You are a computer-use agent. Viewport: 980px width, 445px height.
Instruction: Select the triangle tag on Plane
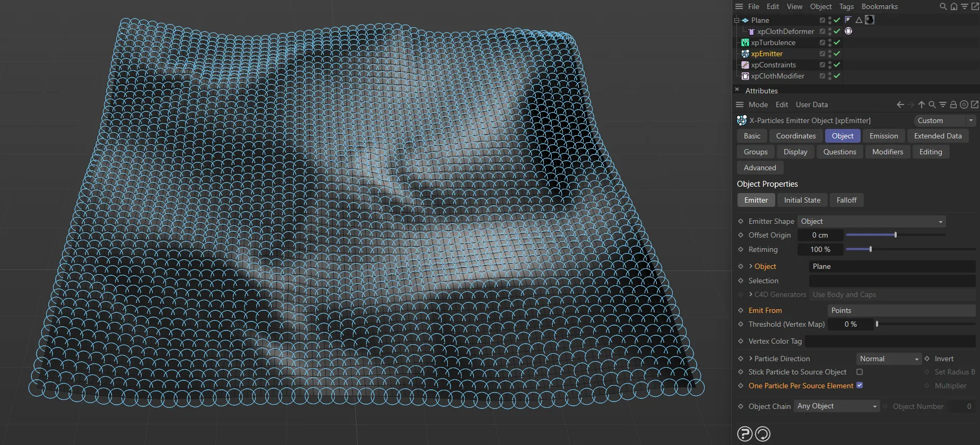[859, 20]
